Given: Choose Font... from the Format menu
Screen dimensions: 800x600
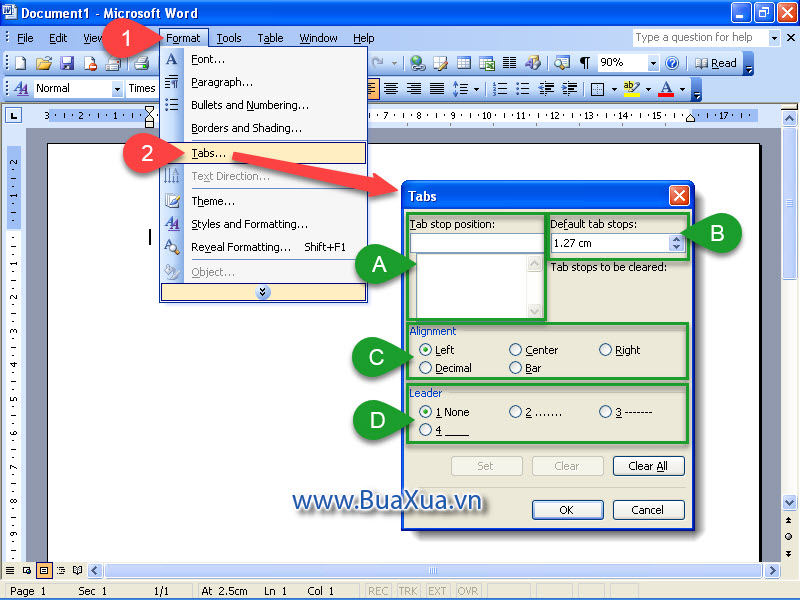Looking at the screenshot, I should pos(263,59).
